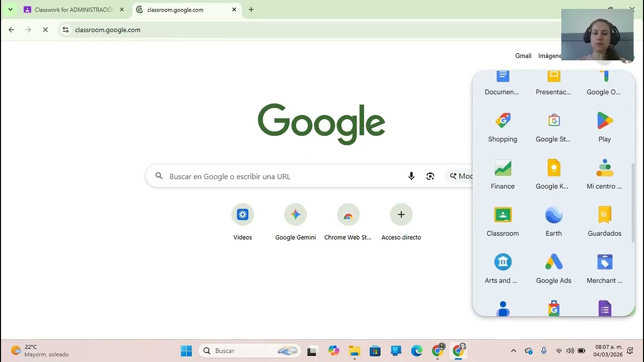Open Microsoft Store from the taskbar
This screenshot has height=362, width=644.
[x=375, y=351]
